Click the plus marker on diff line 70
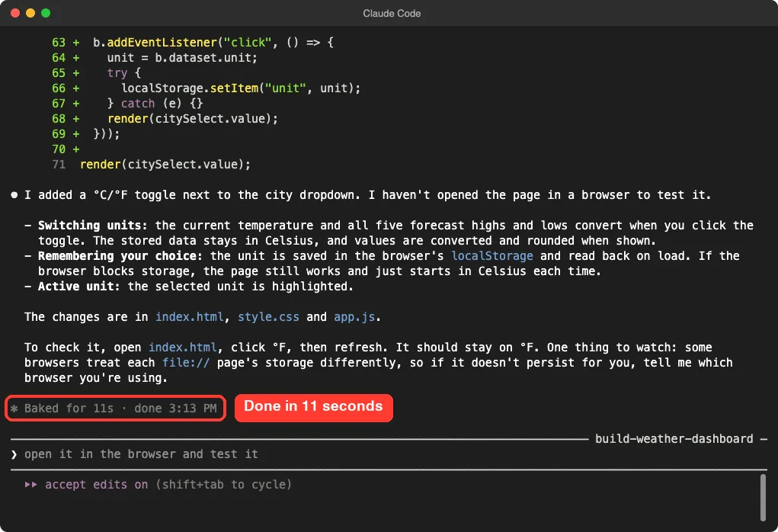Screen dimensions: 778x532 tap(76, 149)
